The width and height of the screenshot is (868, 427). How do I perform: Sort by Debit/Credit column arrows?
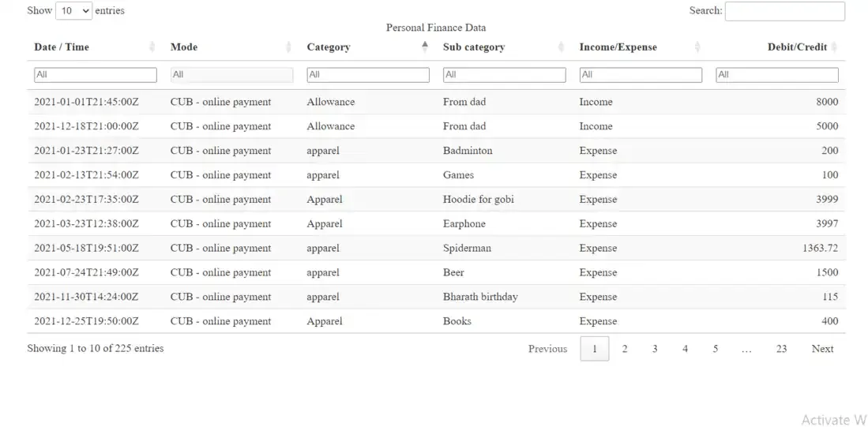click(834, 47)
